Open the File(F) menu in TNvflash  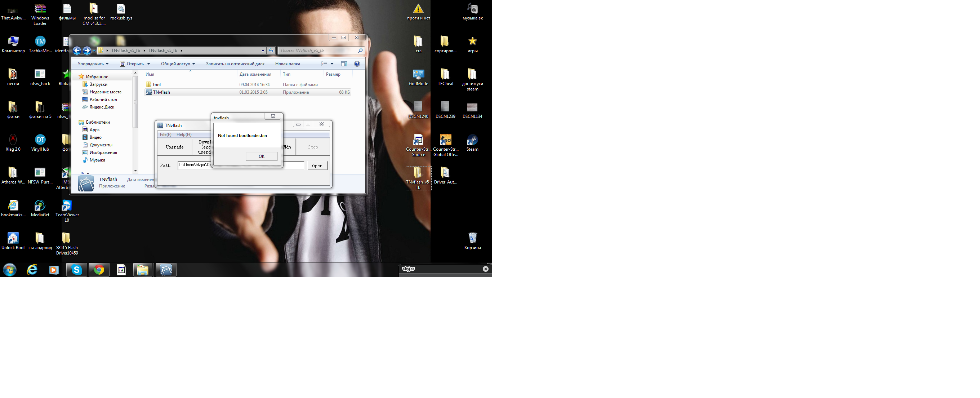(x=165, y=134)
